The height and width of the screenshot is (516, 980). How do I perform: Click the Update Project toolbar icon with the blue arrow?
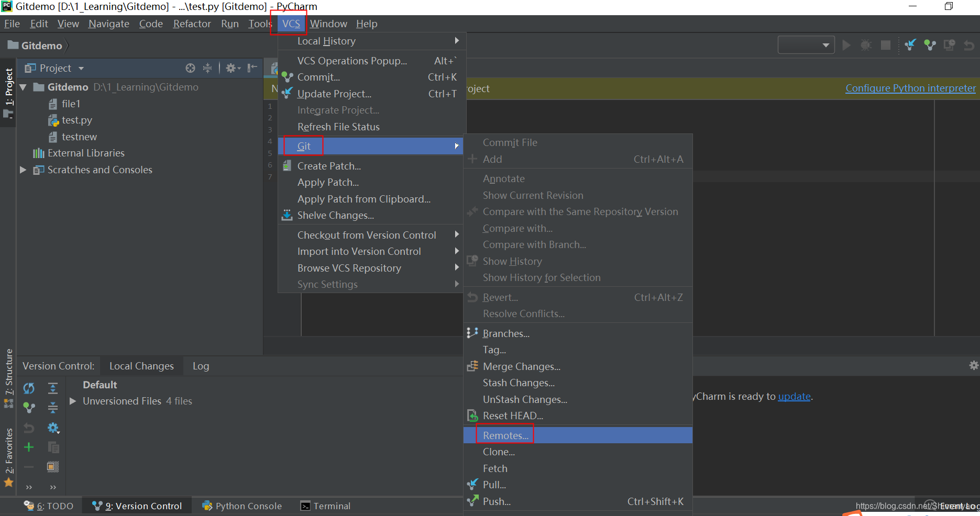pos(910,46)
